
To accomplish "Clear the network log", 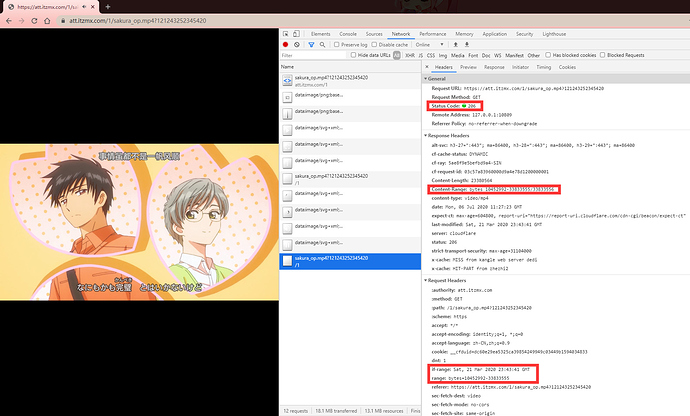I will tap(297, 44).
